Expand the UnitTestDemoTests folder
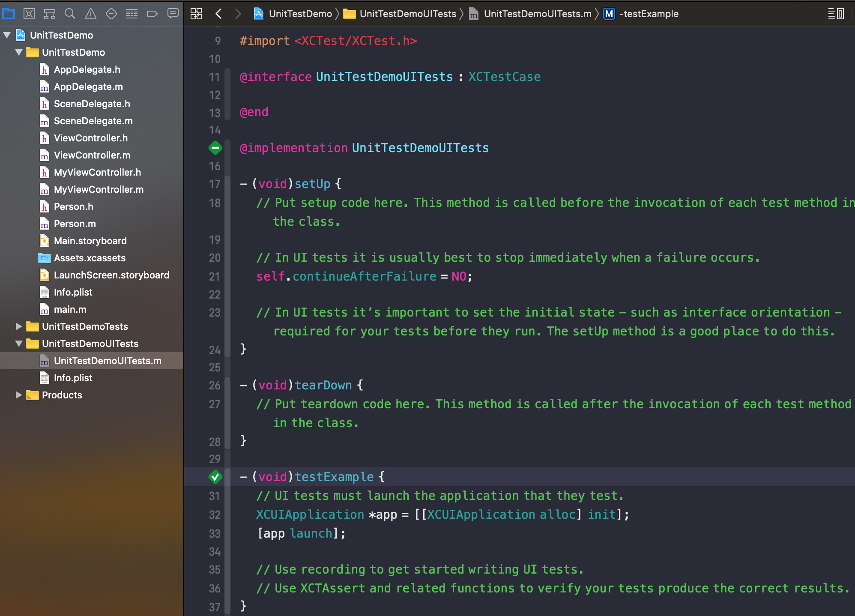The height and width of the screenshot is (616, 855). point(18,326)
